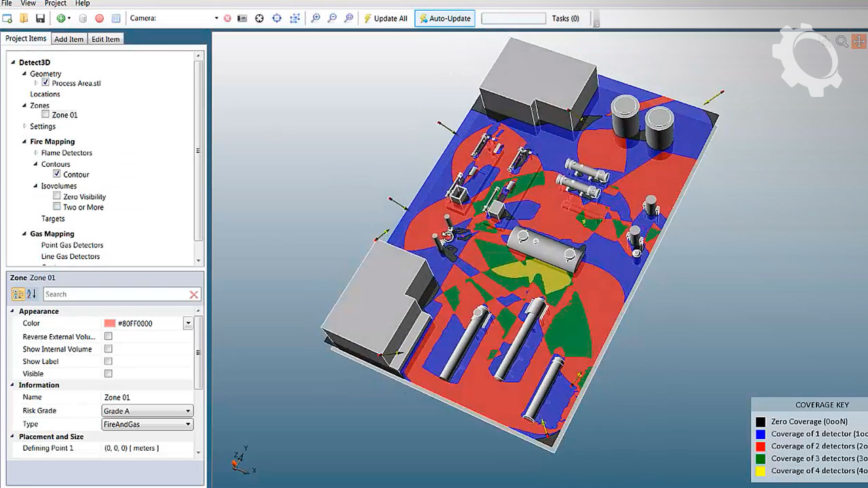Click the Save project floppy disk icon
Screen dimensions: 868x488
click(40, 18)
